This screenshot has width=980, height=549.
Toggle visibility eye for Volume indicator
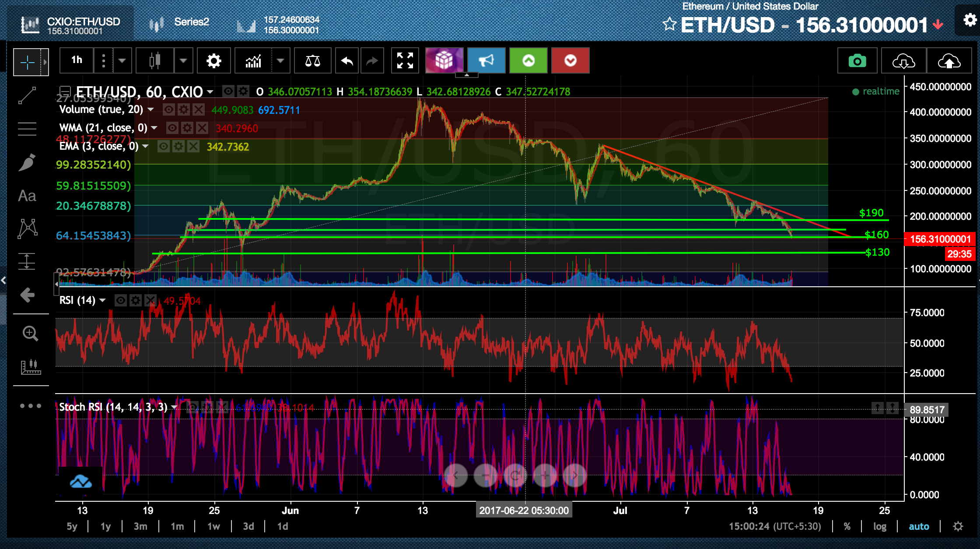[169, 109]
